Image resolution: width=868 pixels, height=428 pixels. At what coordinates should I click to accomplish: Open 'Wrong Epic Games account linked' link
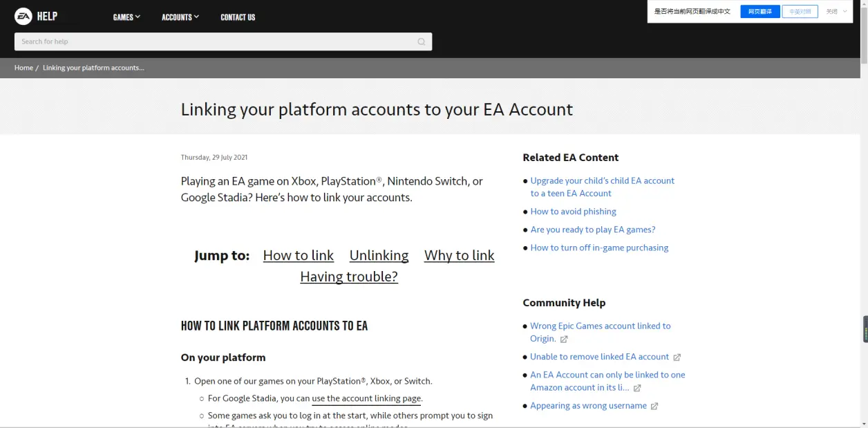coord(600,332)
